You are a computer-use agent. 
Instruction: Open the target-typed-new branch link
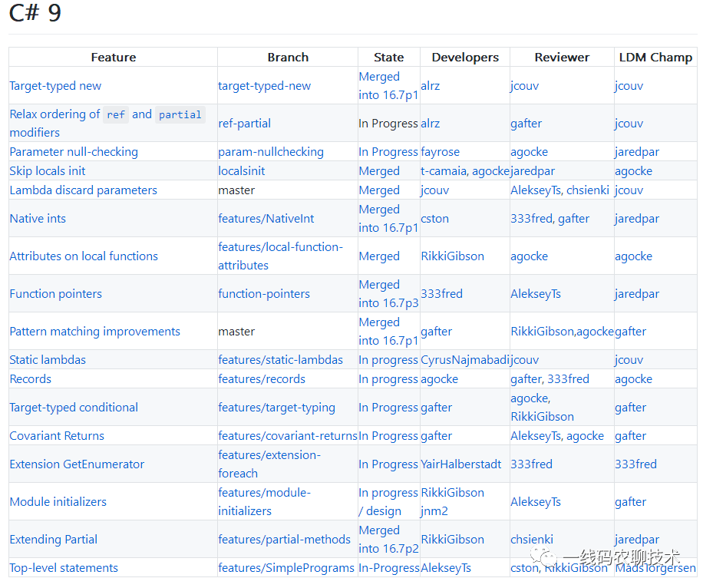264,86
